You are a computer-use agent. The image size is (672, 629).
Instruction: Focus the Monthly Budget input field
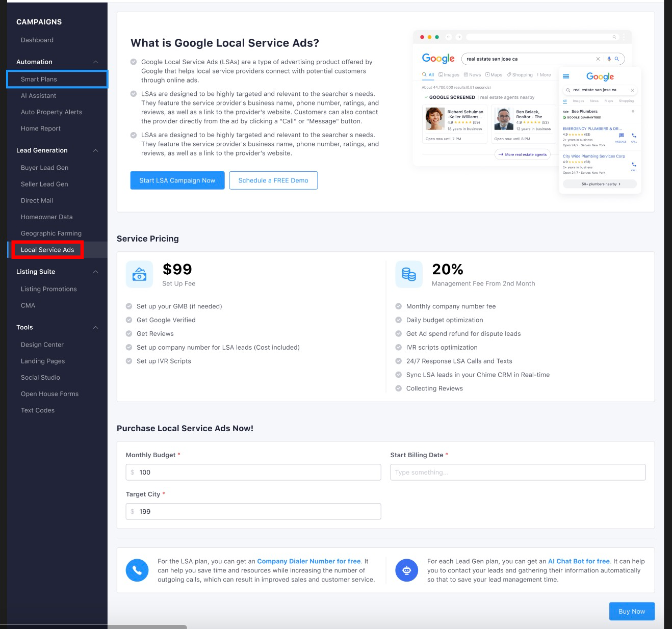tap(253, 472)
